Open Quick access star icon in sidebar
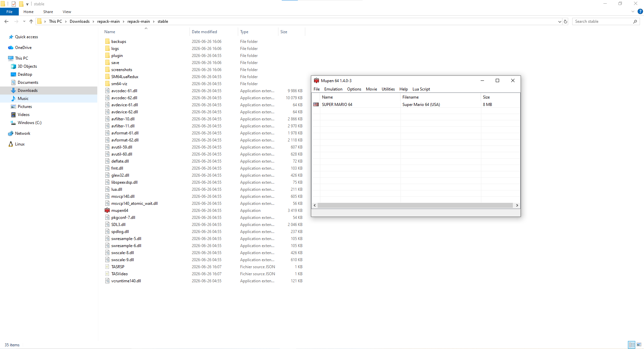 [11, 37]
